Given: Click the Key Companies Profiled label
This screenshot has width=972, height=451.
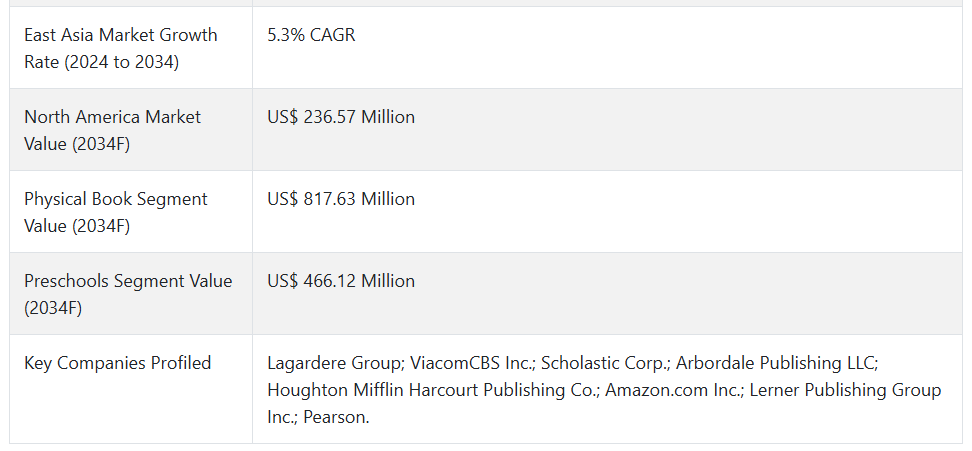Looking at the screenshot, I should pos(118,362).
